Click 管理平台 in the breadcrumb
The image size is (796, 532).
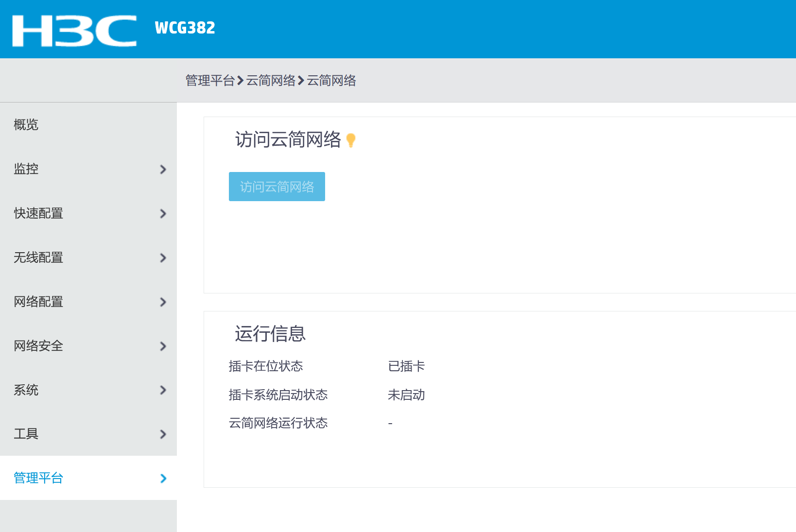(x=210, y=81)
